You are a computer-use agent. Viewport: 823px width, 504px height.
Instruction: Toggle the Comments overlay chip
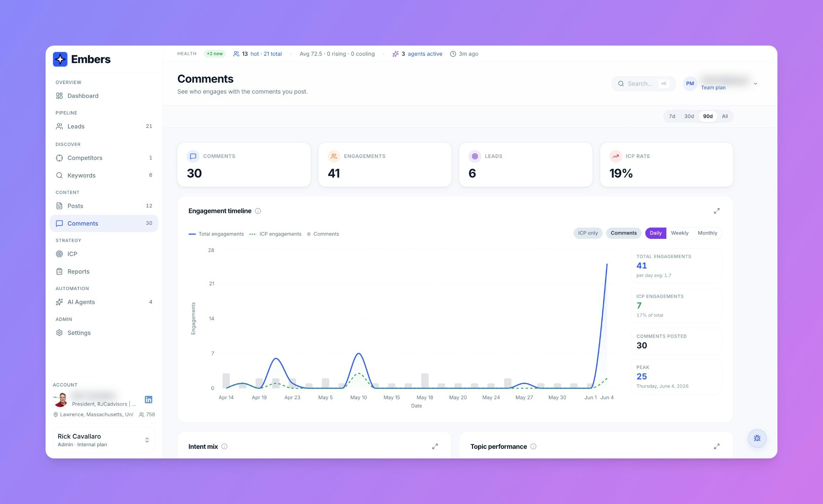tap(624, 233)
